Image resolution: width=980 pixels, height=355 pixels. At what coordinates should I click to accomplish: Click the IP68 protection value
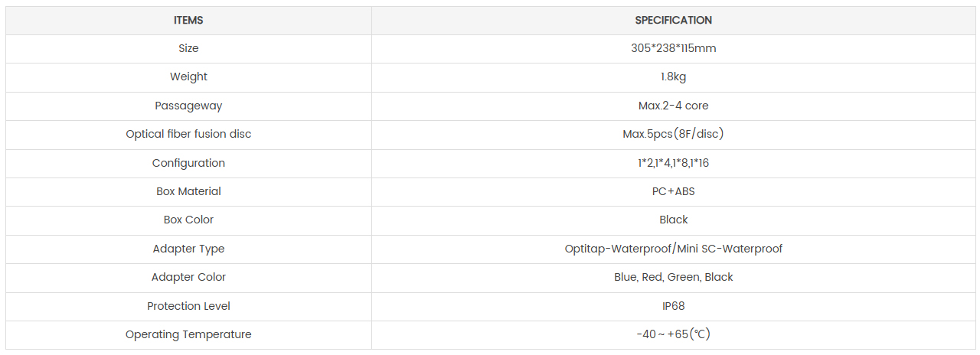(x=673, y=306)
